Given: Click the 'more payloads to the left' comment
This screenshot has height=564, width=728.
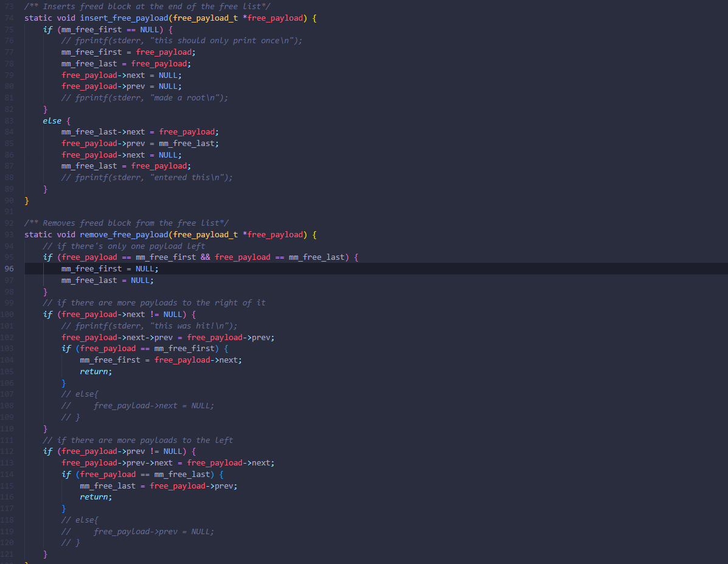Looking at the screenshot, I should point(137,440).
